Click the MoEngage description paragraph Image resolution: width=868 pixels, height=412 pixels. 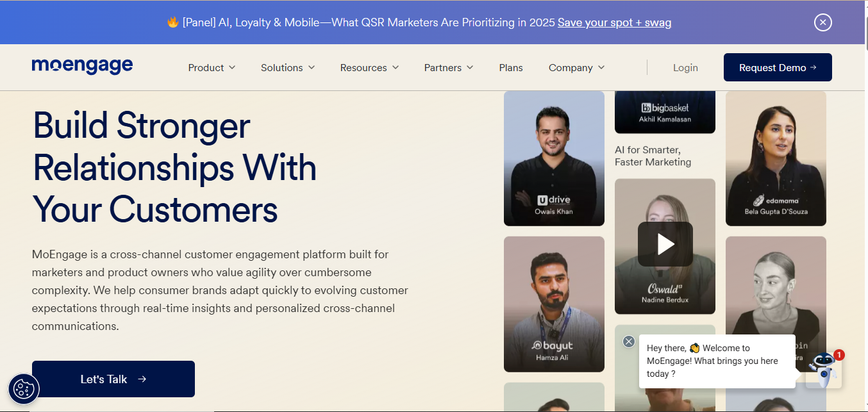pyautogui.click(x=220, y=290)
